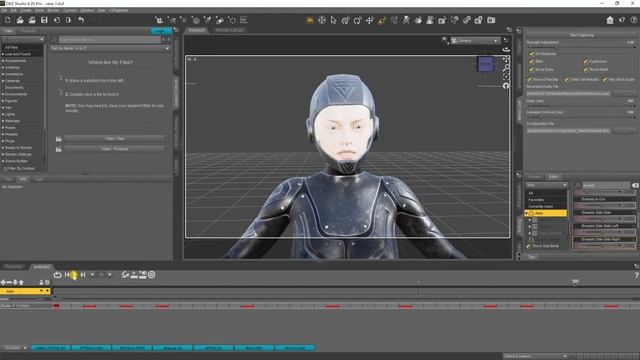
Task: Toggle the Play Back Audio checkbox
Action: coord(605,80)
